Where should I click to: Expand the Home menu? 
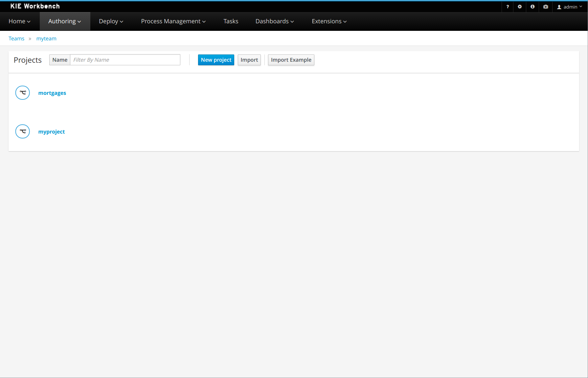pyautogui.click(x=19, y=21)
